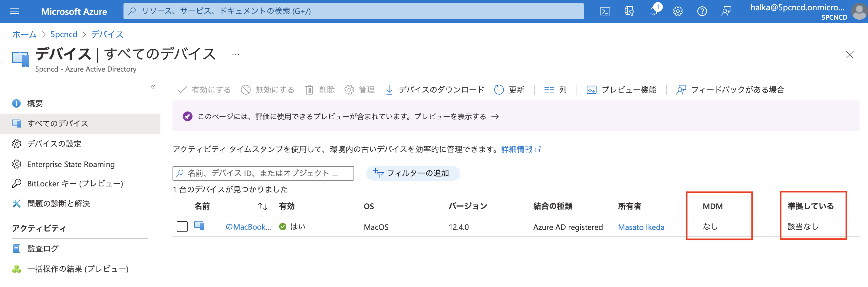Select the MacBook device row checkbox
Image resolution: width=868 pixels, height=287 pixels.
182,227
